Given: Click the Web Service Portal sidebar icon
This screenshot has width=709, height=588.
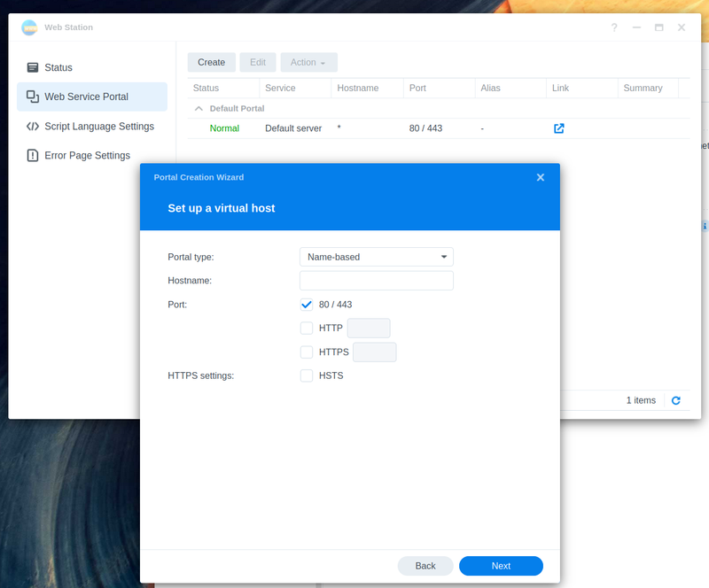Looking at the screenshot, I should 33,97.
